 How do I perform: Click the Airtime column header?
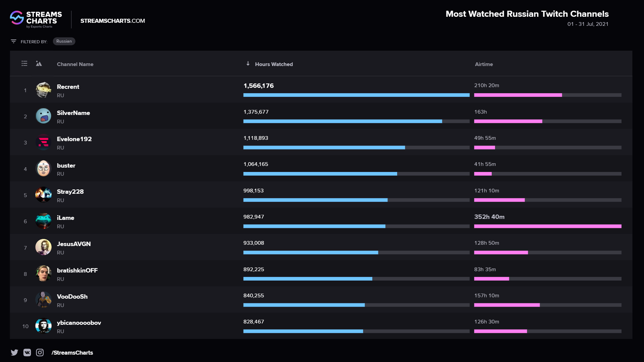pos(484,64)
